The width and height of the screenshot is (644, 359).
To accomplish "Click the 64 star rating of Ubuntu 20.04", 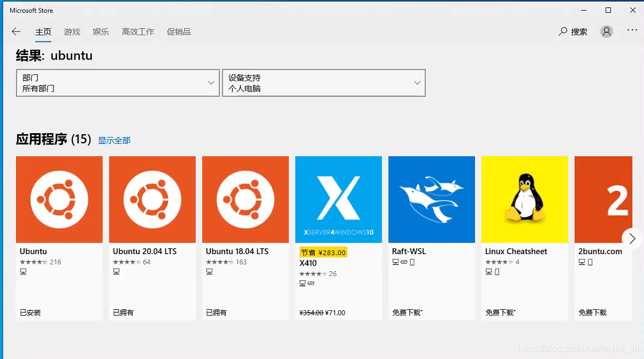I will pyautogui.click(x=131, y=262).
